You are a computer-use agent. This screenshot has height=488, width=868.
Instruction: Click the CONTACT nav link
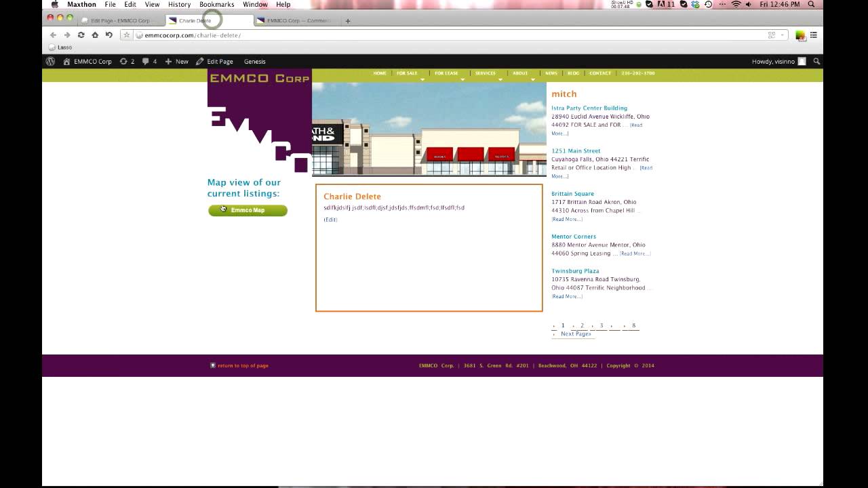pyautogui.click(x=599, y=73)
